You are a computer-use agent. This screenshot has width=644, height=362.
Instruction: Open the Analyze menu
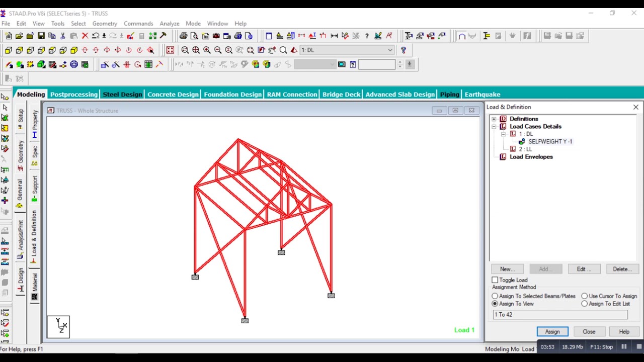pos(170,24)
